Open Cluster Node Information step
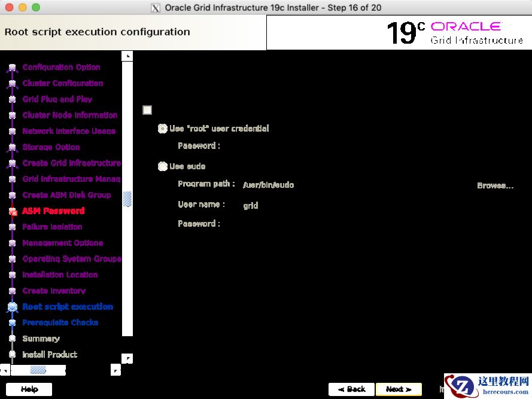This screenshot has height=399, width=532. [69, 115]
